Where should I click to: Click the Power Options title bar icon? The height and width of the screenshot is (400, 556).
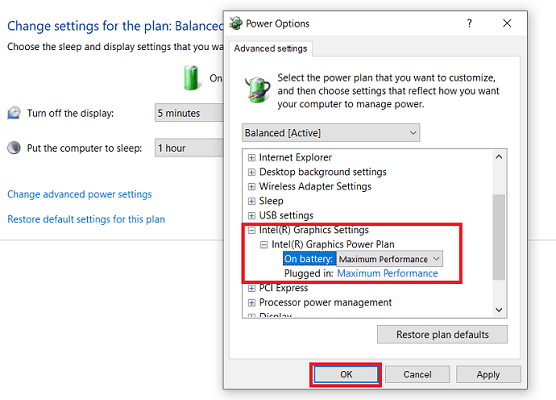tap(235, 23)
